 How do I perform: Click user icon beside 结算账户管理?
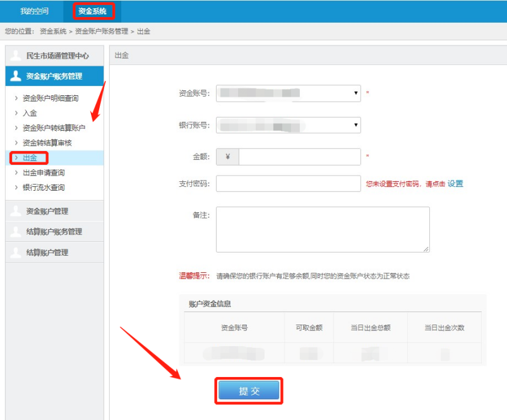click(15, 253)
